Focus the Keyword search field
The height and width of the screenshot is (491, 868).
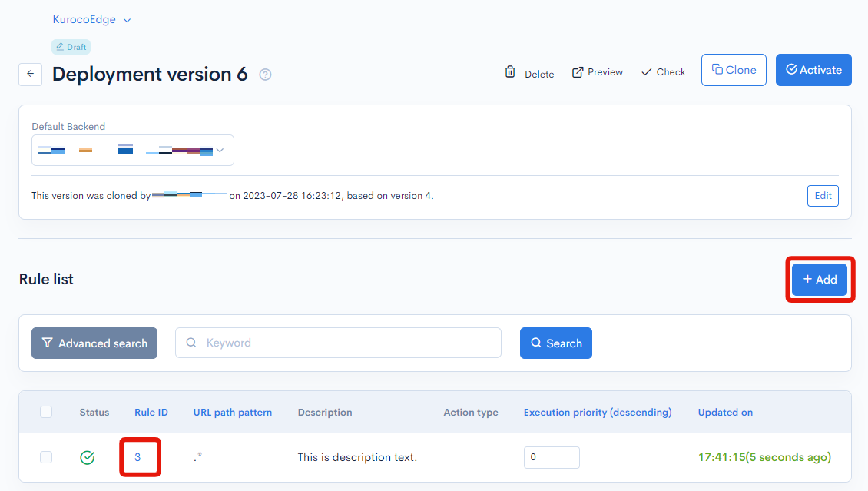pos(338,343)
